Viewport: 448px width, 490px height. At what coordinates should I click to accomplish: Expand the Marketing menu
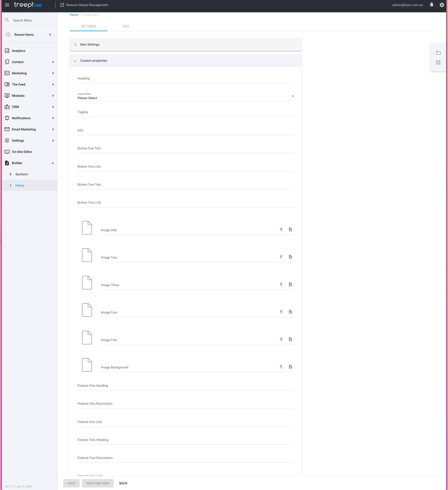tap(30, 73)
